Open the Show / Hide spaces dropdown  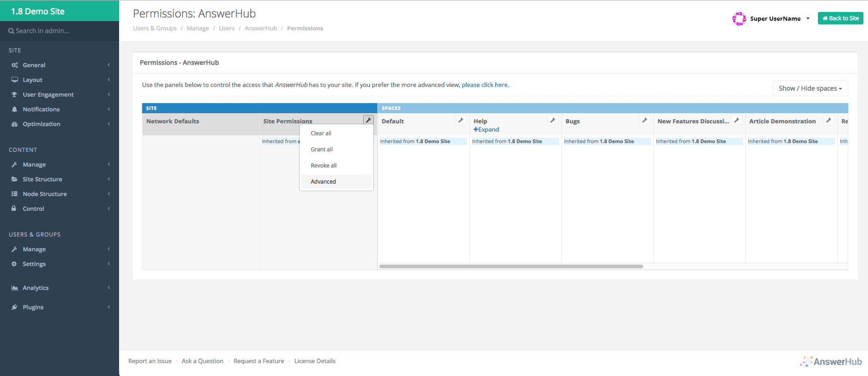click(x=810, y=88)
